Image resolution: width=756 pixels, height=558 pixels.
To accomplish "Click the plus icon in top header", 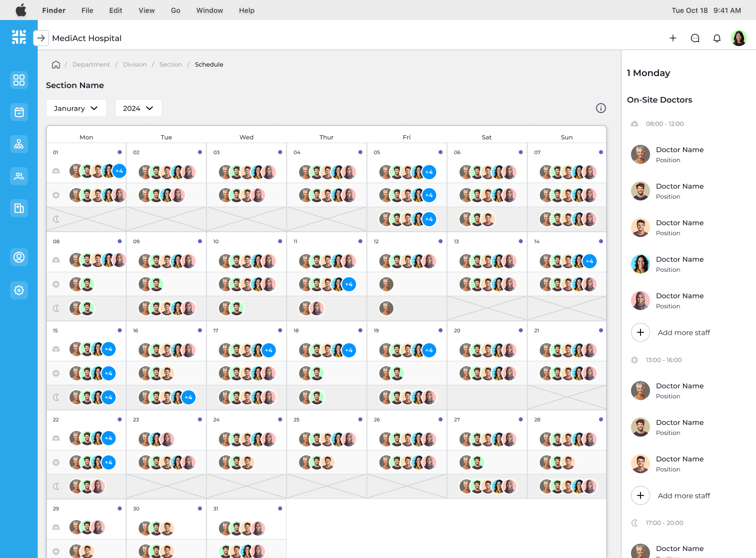I will pyautogui.click(x=673, y=39).
